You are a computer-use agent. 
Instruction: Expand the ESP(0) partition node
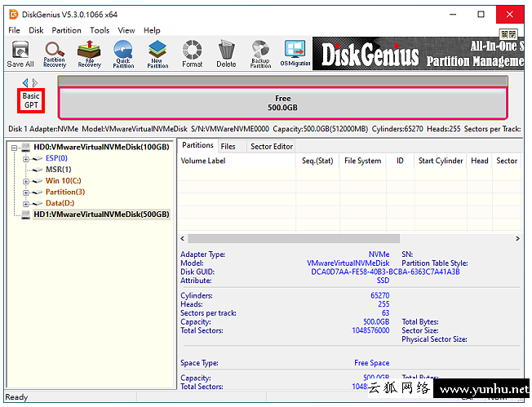(26, 159)
